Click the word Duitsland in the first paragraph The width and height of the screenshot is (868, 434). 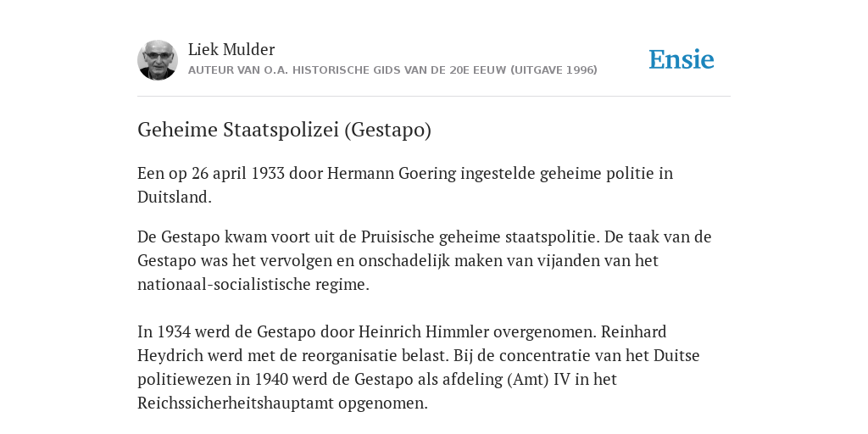(175, 197)
